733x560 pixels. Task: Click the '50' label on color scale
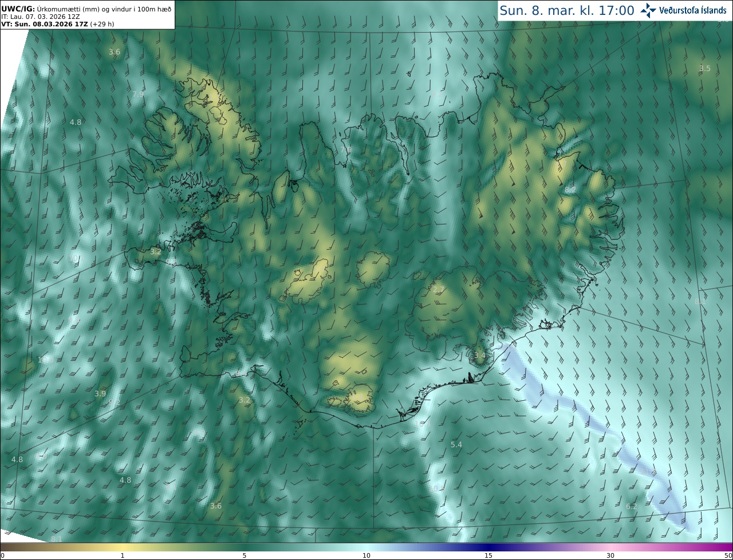point(728,555)
